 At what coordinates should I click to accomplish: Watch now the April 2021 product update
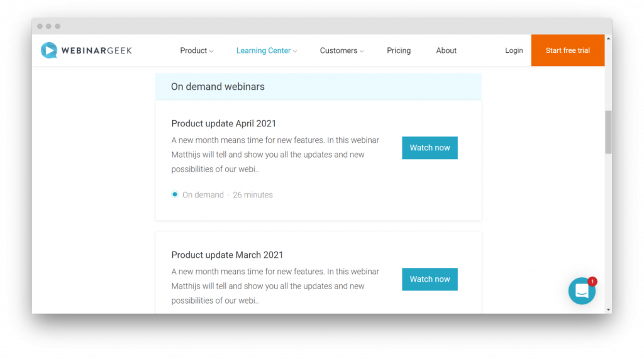pyautogui.click(x=430, y=148)
